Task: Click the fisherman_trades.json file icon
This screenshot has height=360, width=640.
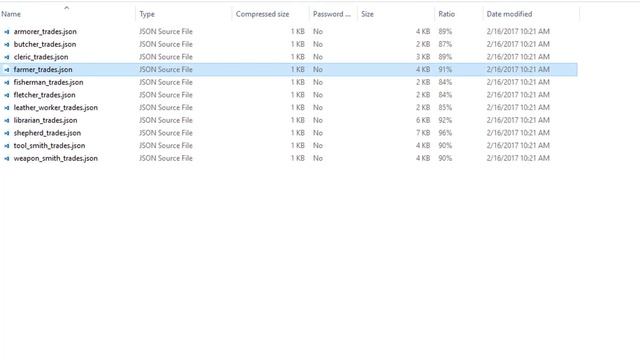Action: coord(7,82)
